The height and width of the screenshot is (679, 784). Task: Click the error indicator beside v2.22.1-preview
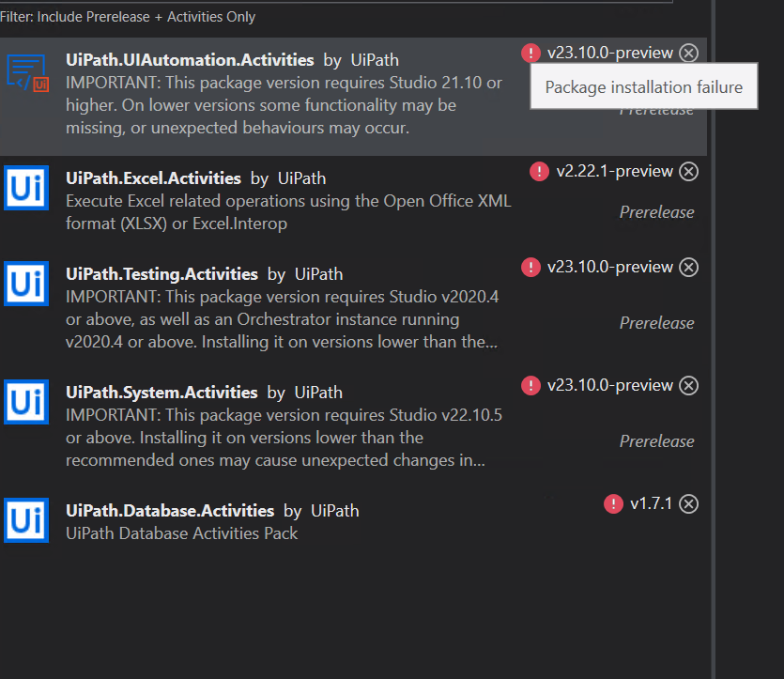(538, 171)
